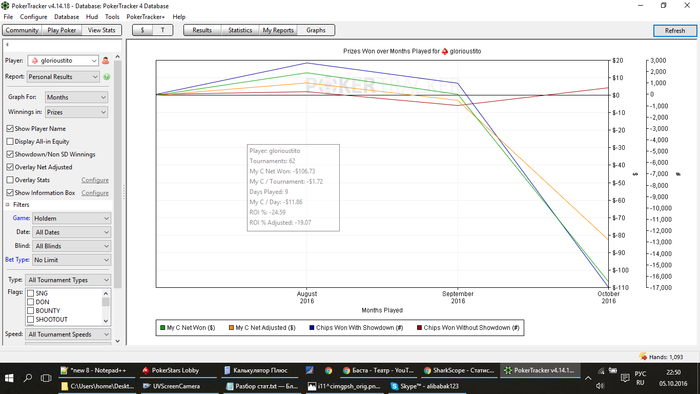This screenshot has width=700, height=394.
Task: Open Баста YouTube Chrome taskbar item
Action: tap(379, 370)
